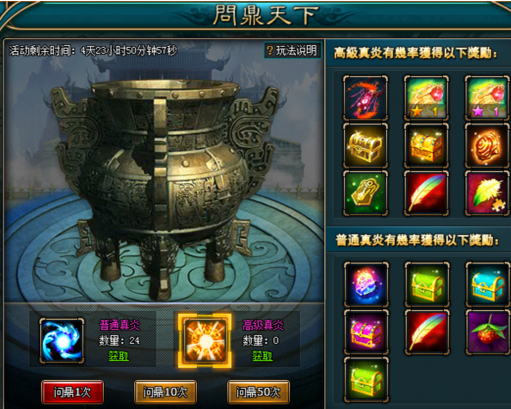
Task: Open the 玩法说明 help button
Action: (x=293, y=51)
